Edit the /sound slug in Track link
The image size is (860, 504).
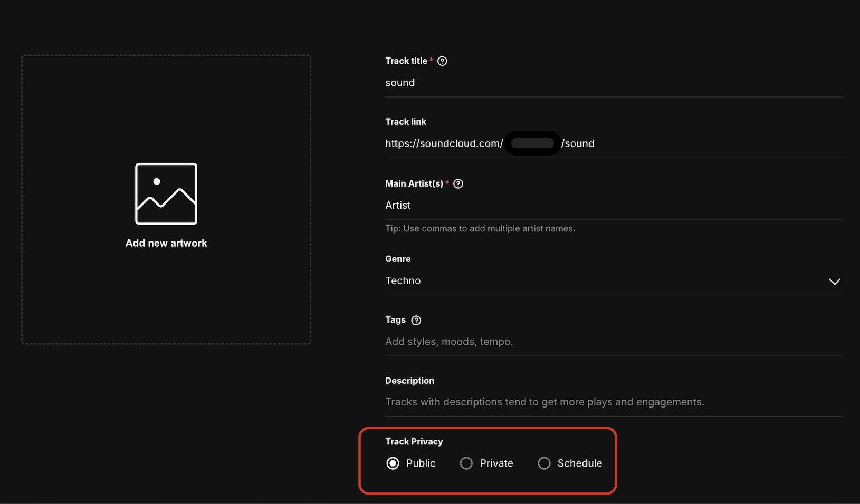click(x=578, y=143)
